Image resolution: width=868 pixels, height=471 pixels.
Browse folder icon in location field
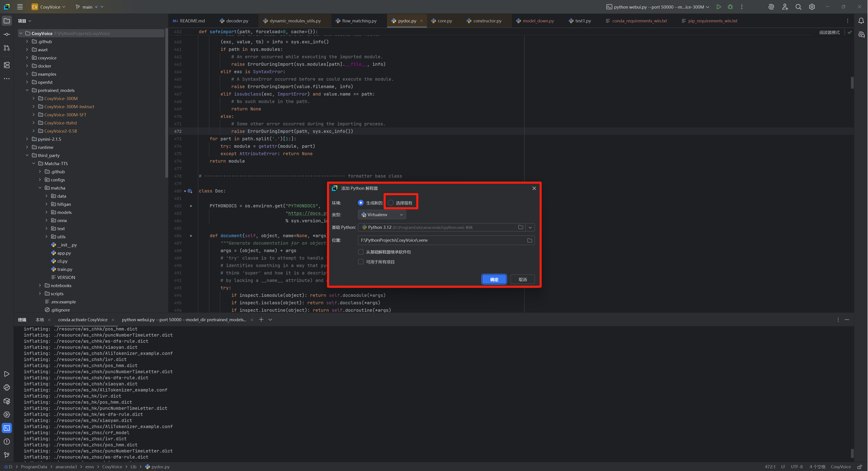click(529, 240)
